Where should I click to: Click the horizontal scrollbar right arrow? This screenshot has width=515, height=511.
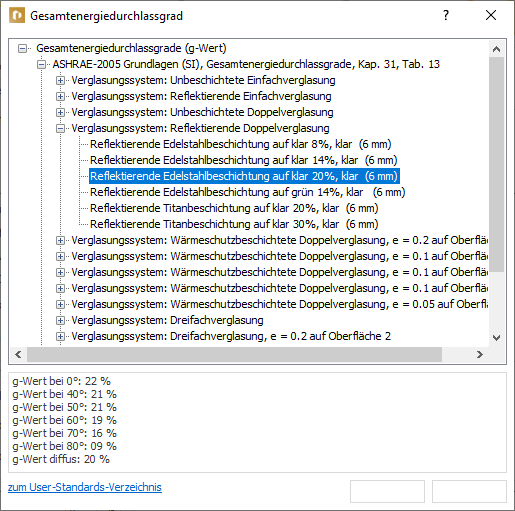480,354
